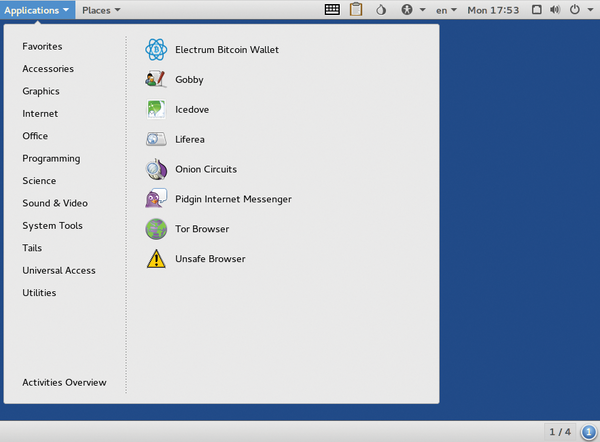
Task: Select the Universal Access category
Action: coord(59,271)
